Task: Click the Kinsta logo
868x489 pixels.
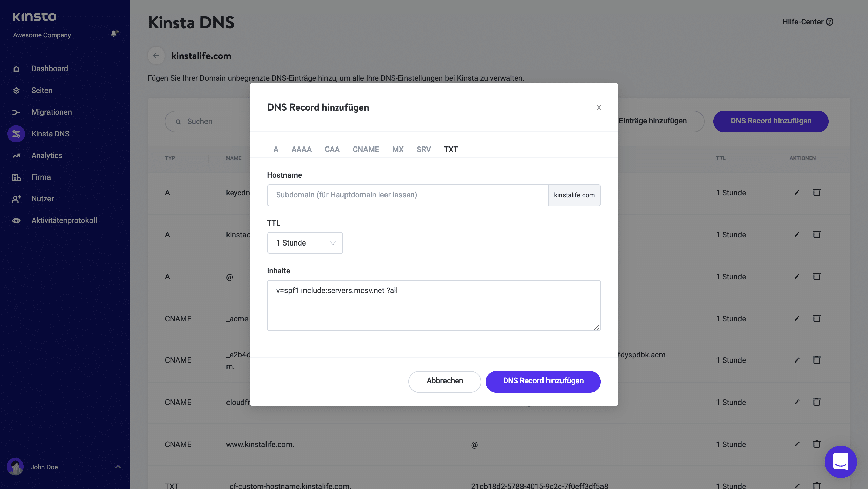Action: tap(35, 17)
